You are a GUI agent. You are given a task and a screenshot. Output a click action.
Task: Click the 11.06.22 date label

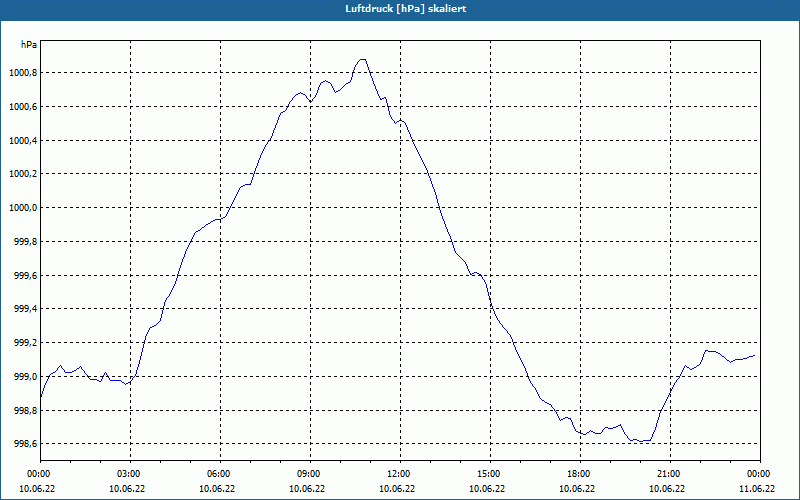point(757,489)
